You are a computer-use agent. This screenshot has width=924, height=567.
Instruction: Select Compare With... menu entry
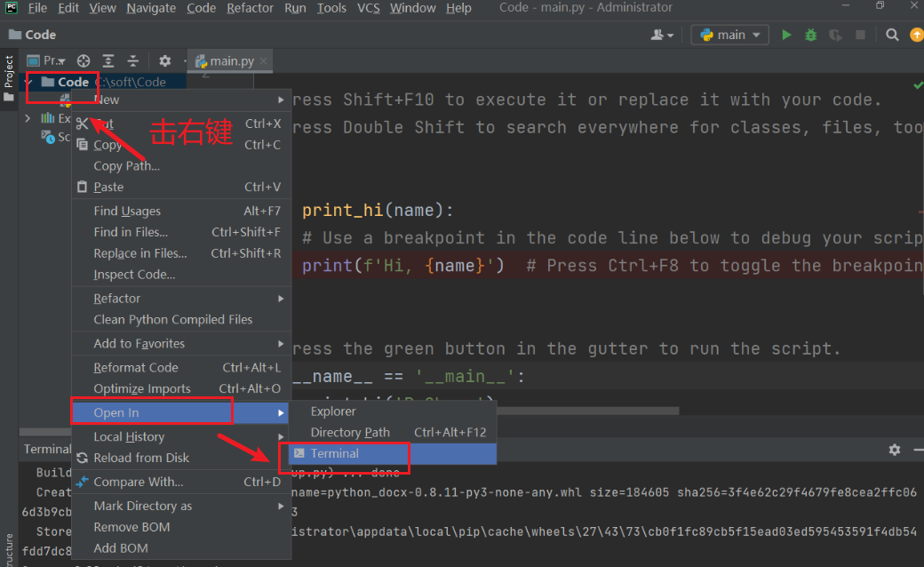click(x=181, y=482)
